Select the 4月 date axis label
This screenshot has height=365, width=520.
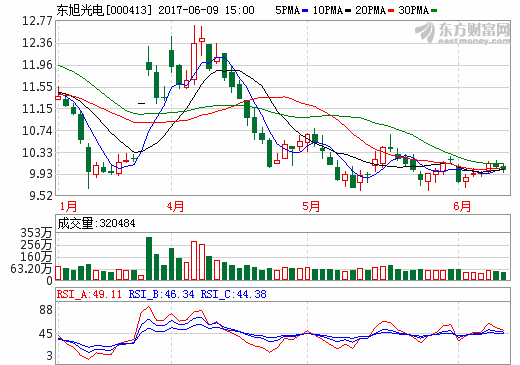pyautogui.click(x=175, y=206)
